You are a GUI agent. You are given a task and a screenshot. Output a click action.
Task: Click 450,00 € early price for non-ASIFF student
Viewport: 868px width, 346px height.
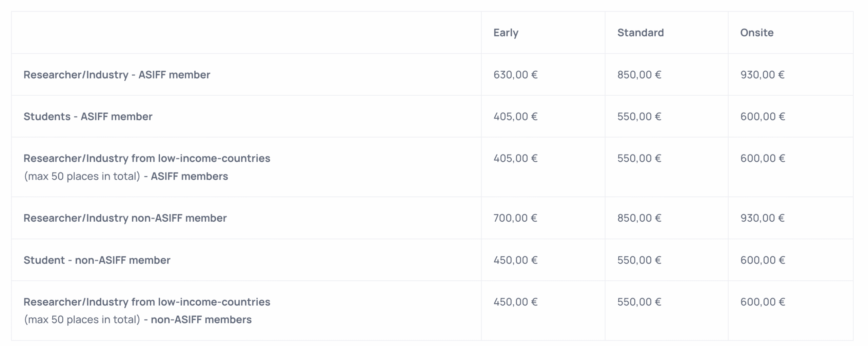515,260
